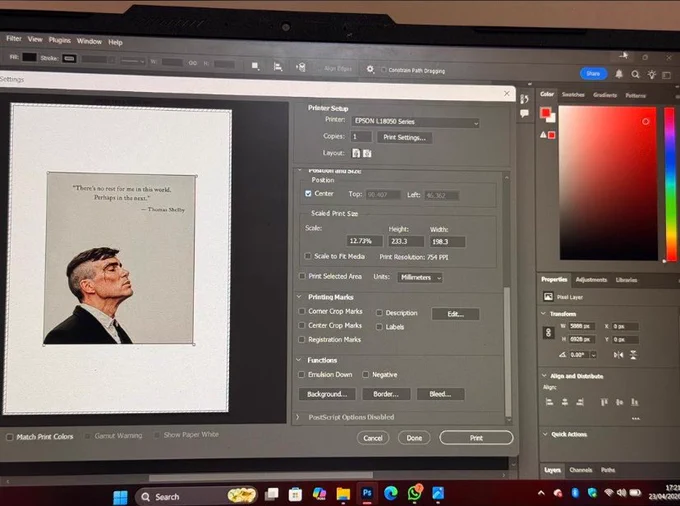The image size is (680, 506).
Task: Open the workspace switcher icon
Action: click(x=667, y=75)
